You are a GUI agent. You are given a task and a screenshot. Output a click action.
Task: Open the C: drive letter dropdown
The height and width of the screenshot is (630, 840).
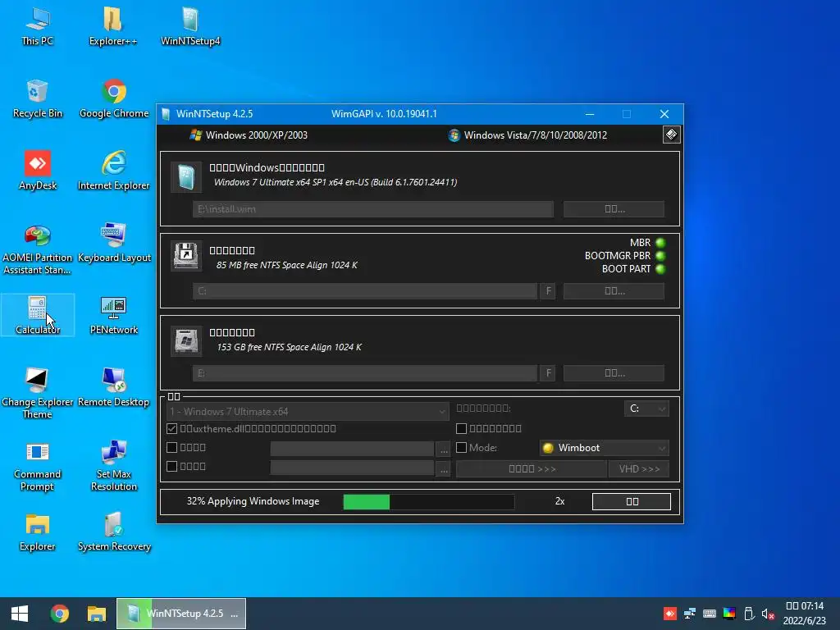(646, 409)
